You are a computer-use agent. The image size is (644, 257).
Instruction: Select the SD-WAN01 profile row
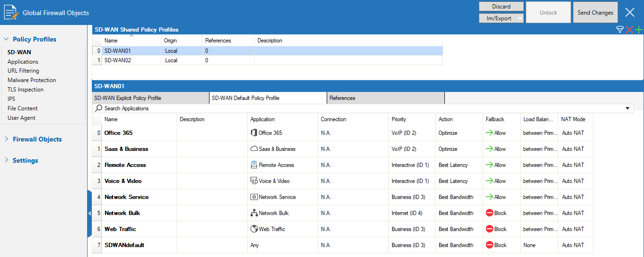coord(267,51)
